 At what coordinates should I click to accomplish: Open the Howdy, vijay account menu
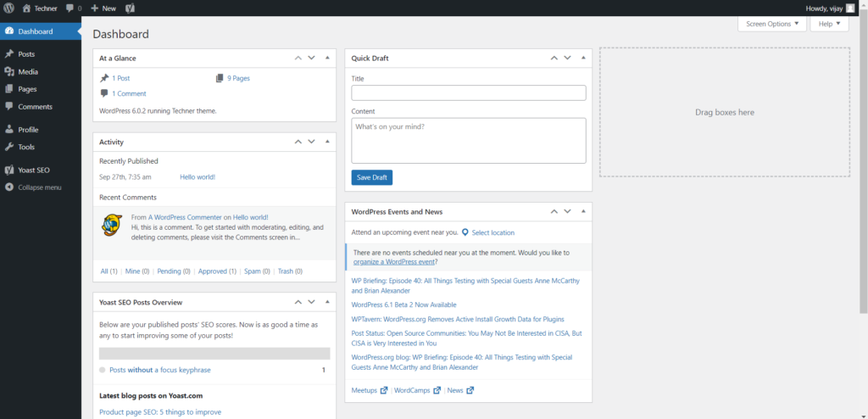[x=831, y=8]
